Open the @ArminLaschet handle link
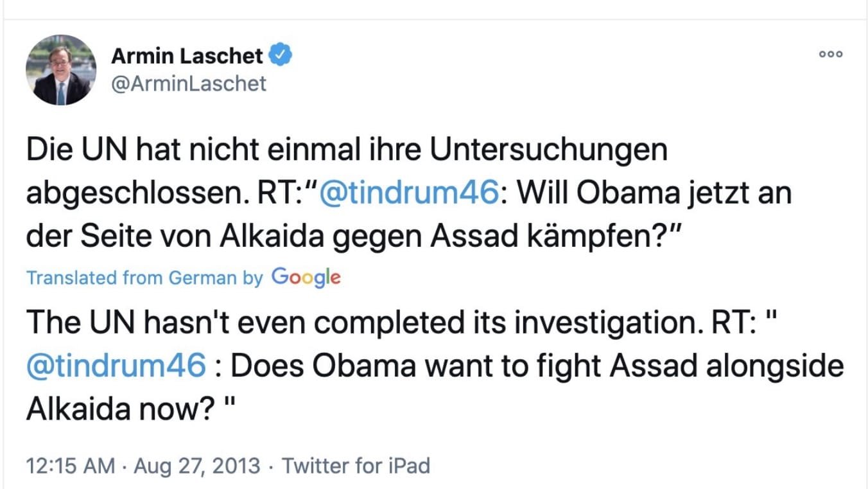This screenshot has height=489, width=868. [x=189, y=84]
